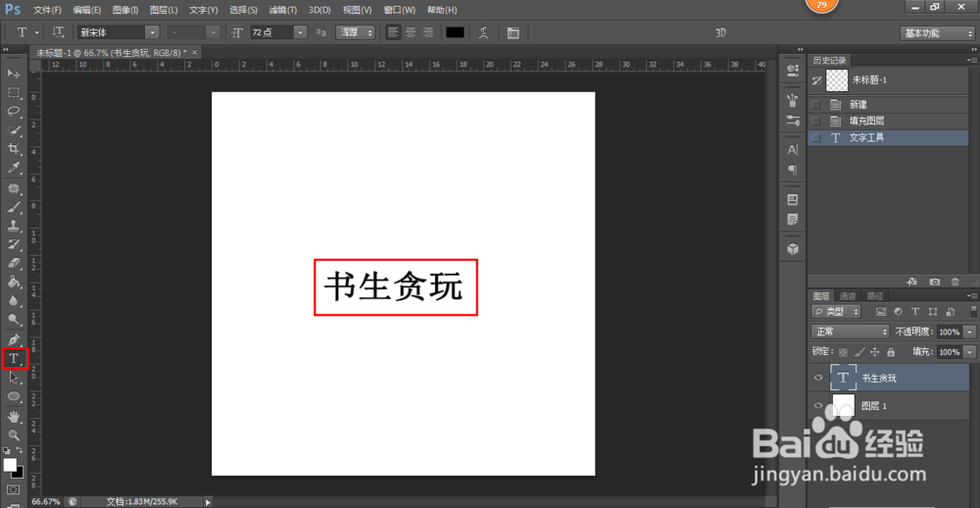This screenshot has width=980, height=508.
Task: Open the layer filter type dropdown 类型
Action: 836,311
